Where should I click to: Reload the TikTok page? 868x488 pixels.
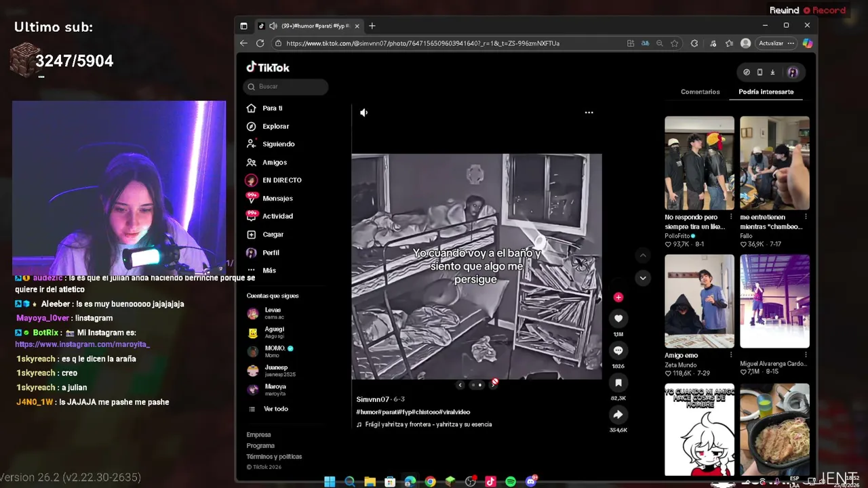tap(260, 43)
